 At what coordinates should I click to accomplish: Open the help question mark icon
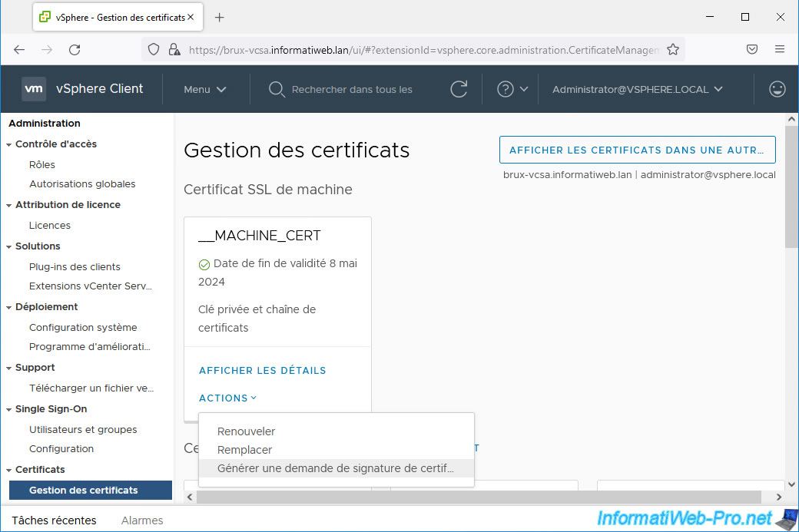point(506,89)
